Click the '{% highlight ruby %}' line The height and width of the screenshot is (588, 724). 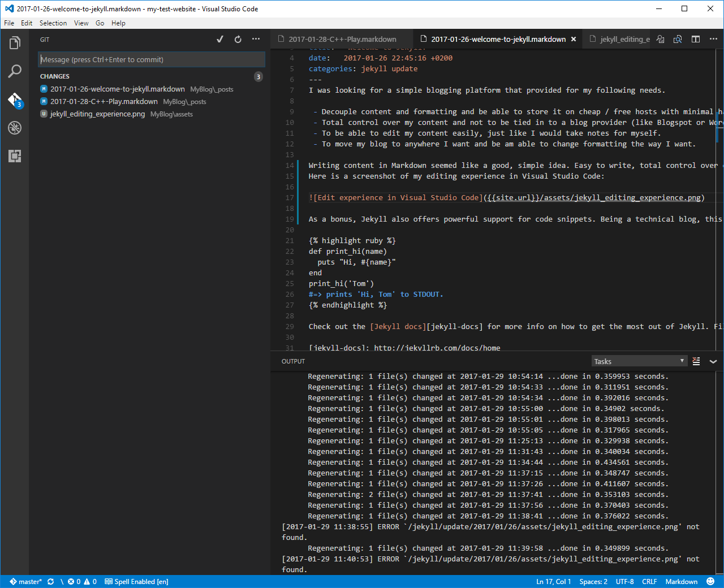[352, 240]
